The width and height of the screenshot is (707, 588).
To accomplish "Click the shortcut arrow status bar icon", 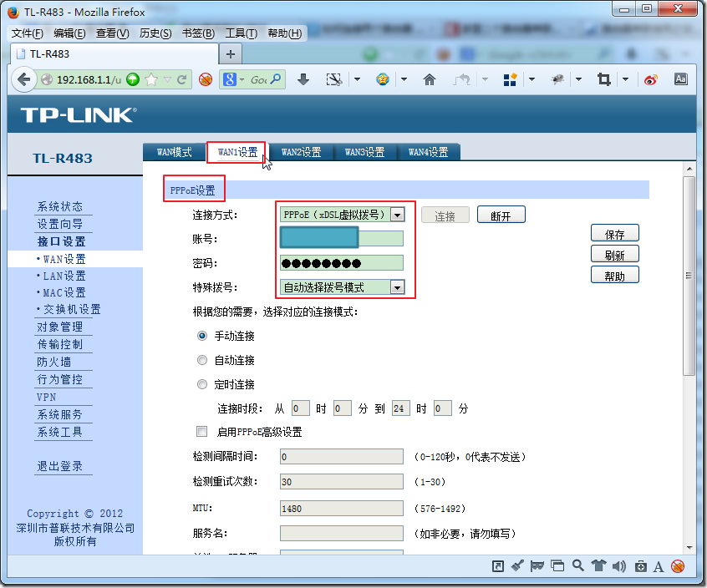I will coord(498,566).
